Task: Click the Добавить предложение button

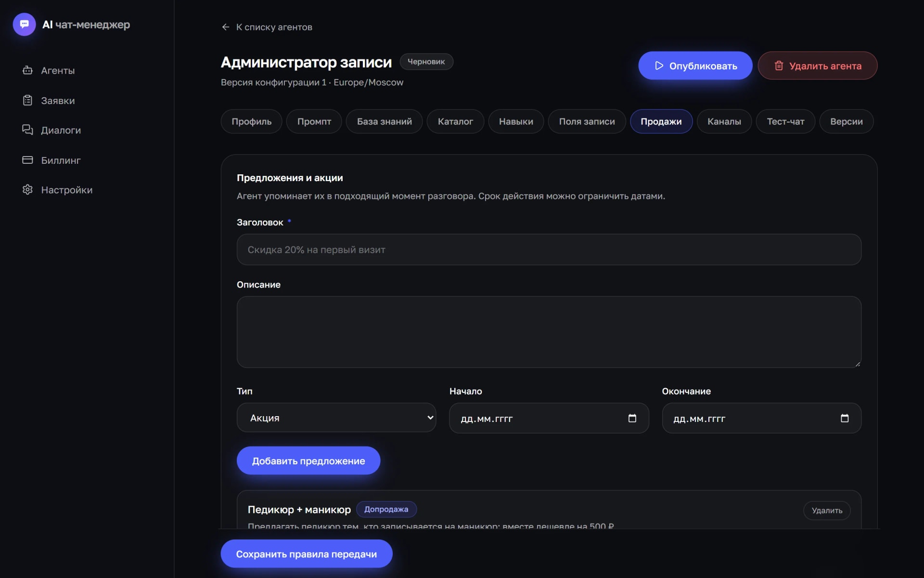Action: 308,460
